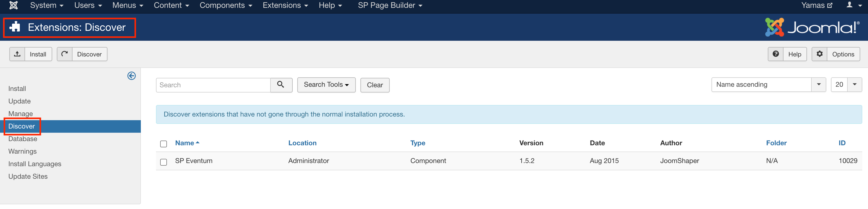868x209 pixels.
Task: Click the Options toolbar button label
Action: (x=843, y=54)
